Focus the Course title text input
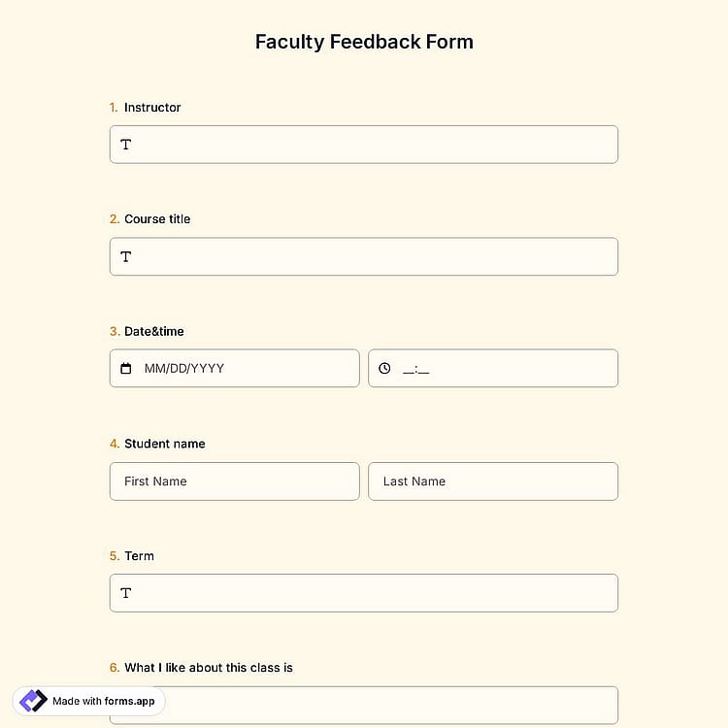Image resolution: width=728 pixels, height=728 pixels. coord(364,257)
